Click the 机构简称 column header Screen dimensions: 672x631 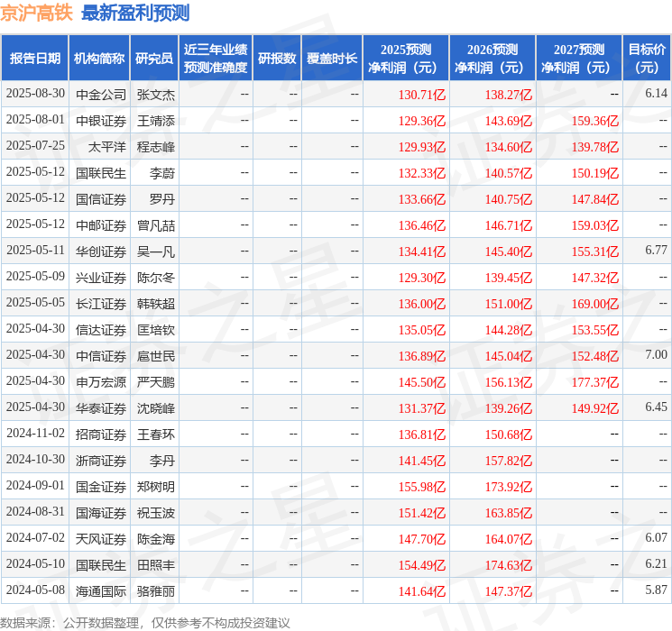pyautogui.click(x=99, y=59)
